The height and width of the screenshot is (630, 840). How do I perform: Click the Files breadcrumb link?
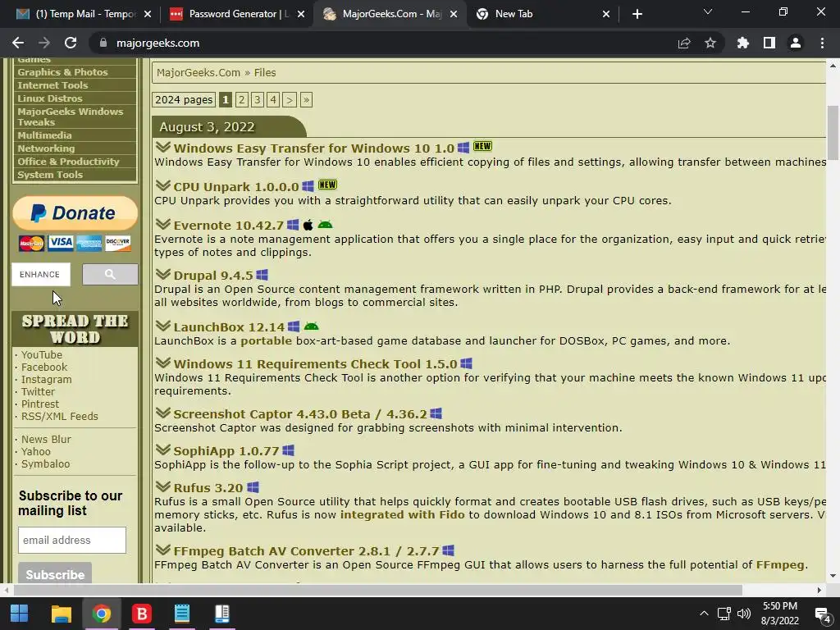pyautogui.click(x=265, y=72)
